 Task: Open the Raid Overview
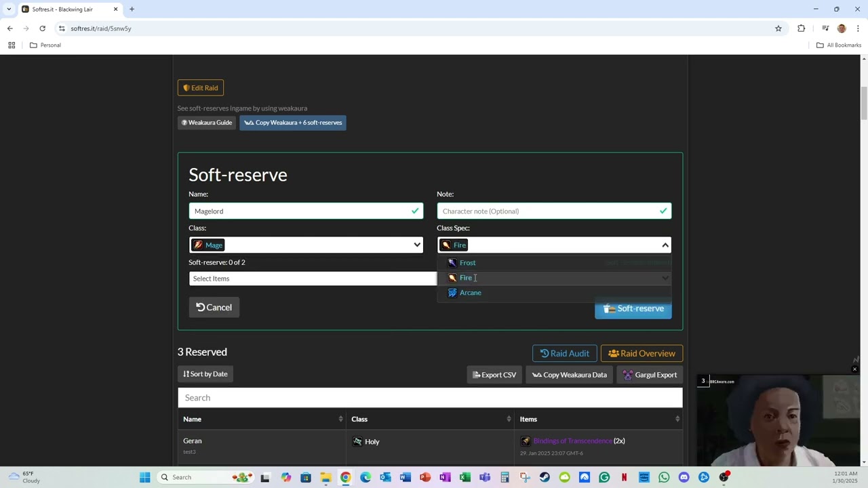coord(642,353)
